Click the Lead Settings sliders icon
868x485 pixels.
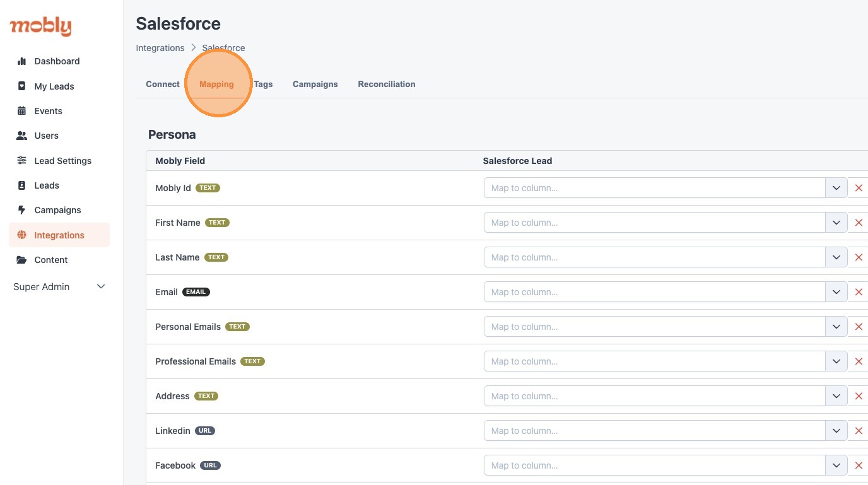(x=21, y=161)
